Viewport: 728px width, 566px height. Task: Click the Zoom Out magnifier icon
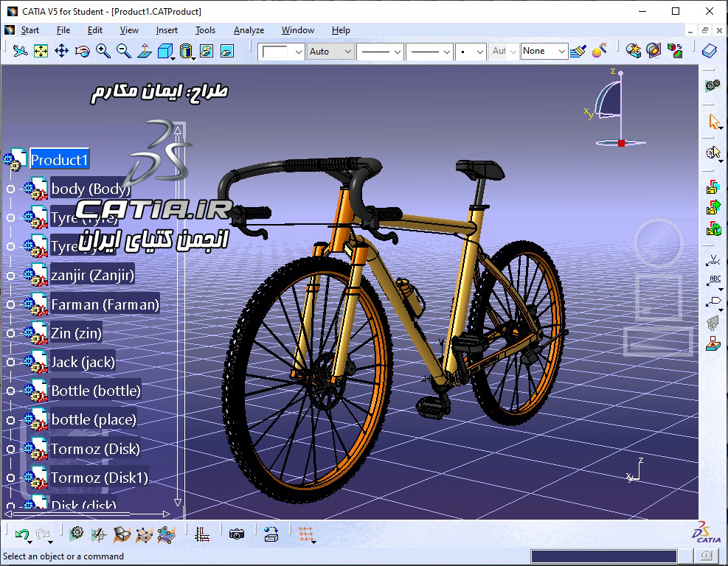click(123, 51)
